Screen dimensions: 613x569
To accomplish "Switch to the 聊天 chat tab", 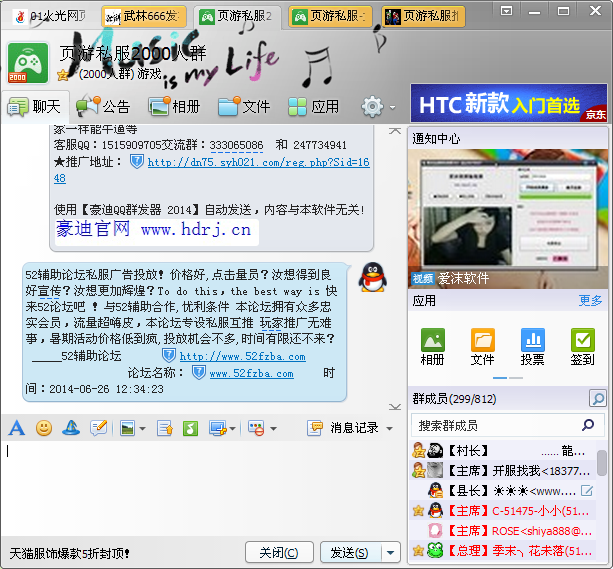I will (x=35, y=106).
